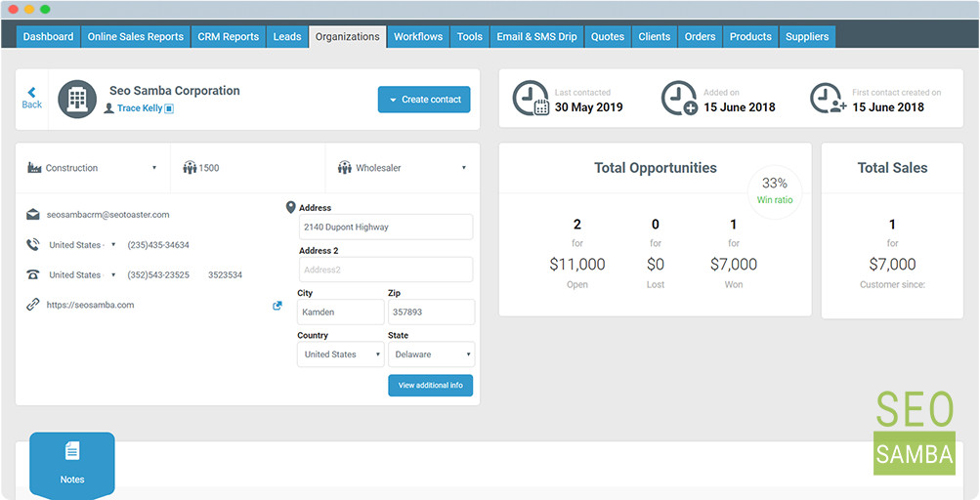Click the First contact created clock icon
This screenshot has height=500, width=980.
pos(829,99)
